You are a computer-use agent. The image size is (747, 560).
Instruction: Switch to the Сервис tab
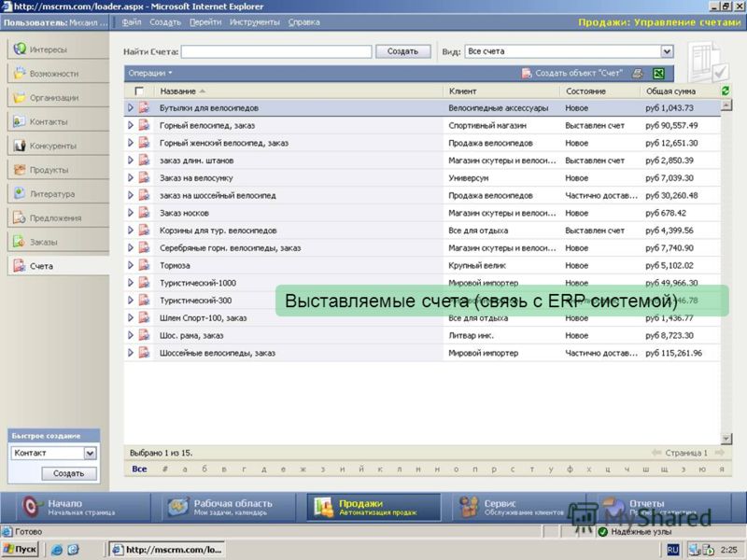(517, 507)
